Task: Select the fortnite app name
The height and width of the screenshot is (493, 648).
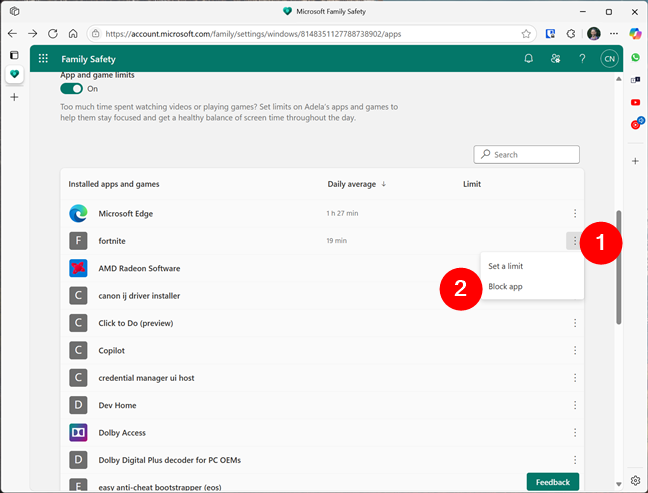Action: click(112, 241)
